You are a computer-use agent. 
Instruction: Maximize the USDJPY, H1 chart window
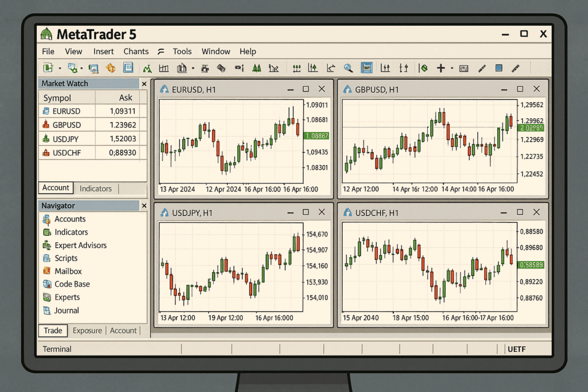(x=306, y=212)
